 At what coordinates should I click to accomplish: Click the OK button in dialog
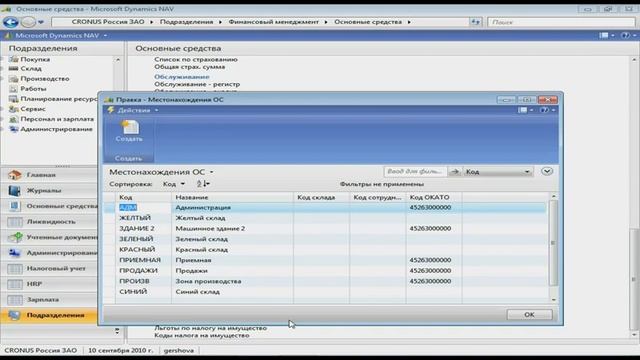529,315
